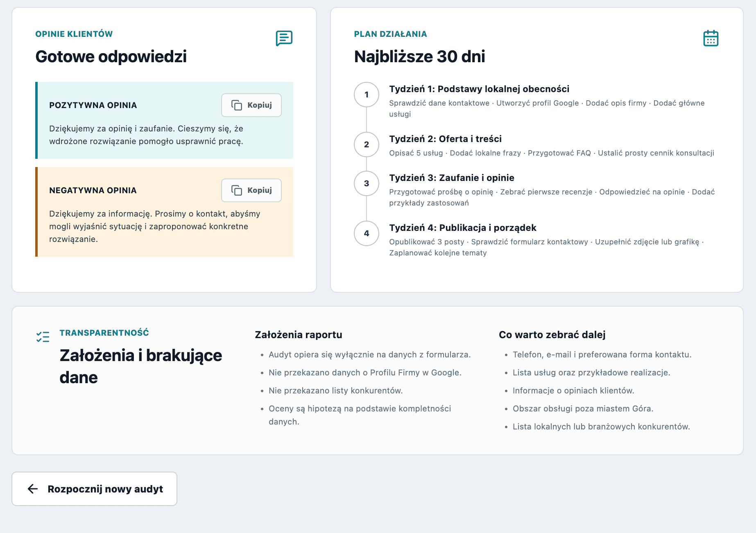Start a new audit with Rozpocznij nowy audyt
The width and height of the screenshot is (756, 533).
pyautogui.click(x=94, y=489)
